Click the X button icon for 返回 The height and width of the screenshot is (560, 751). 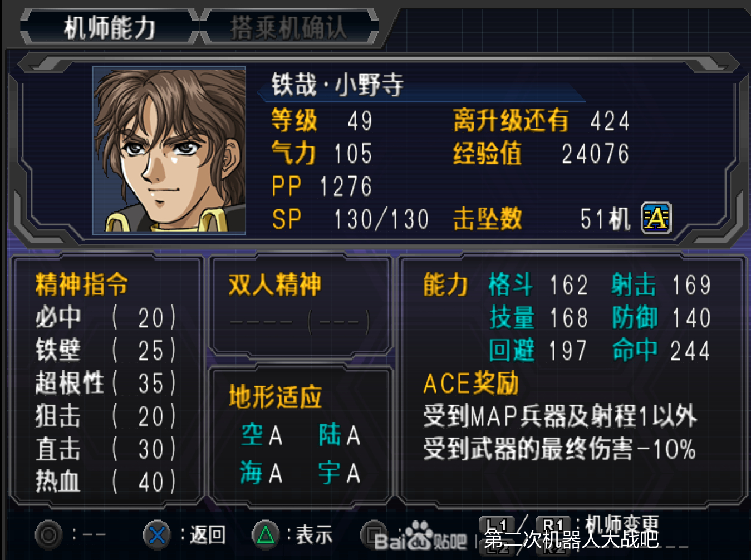(x=157, y=535)
